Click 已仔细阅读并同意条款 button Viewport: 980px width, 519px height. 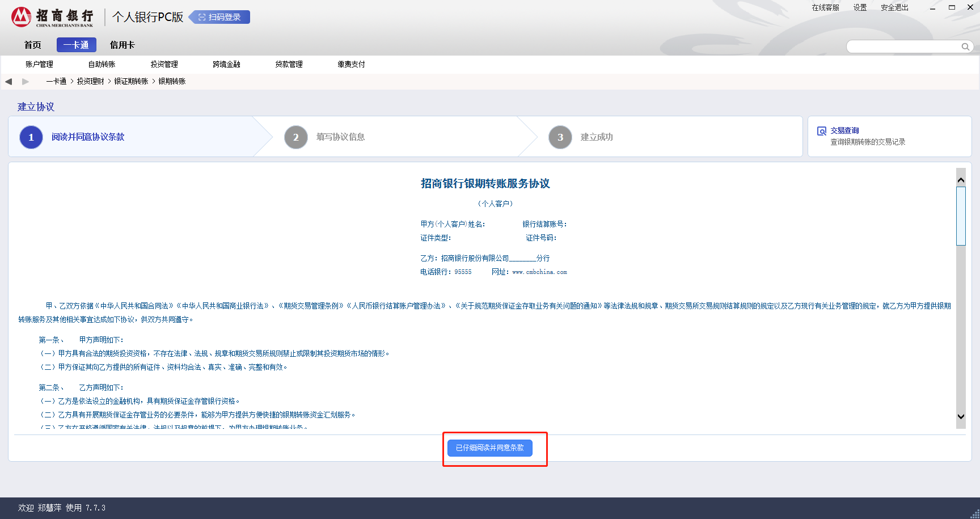(x=489, y=448)
